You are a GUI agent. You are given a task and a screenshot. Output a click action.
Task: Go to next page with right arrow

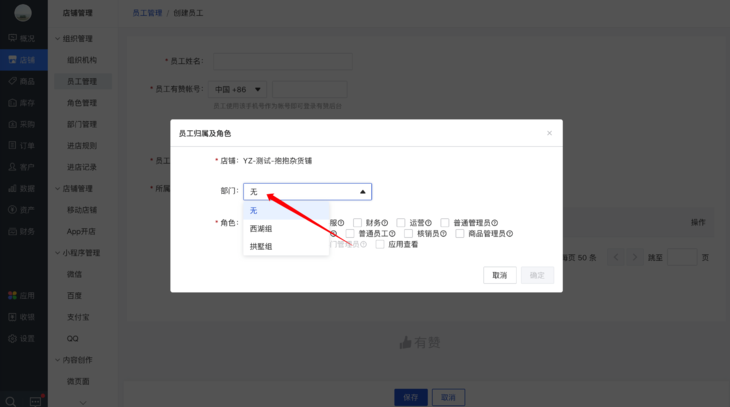pos(634,257)
